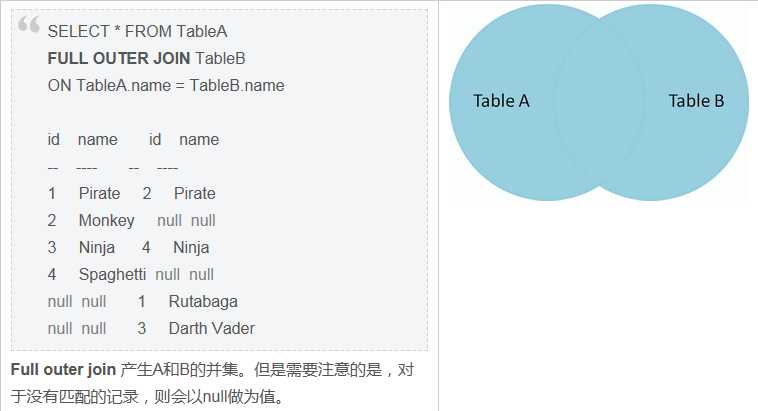Click the Ninja entry in the right column

[191, 248]
